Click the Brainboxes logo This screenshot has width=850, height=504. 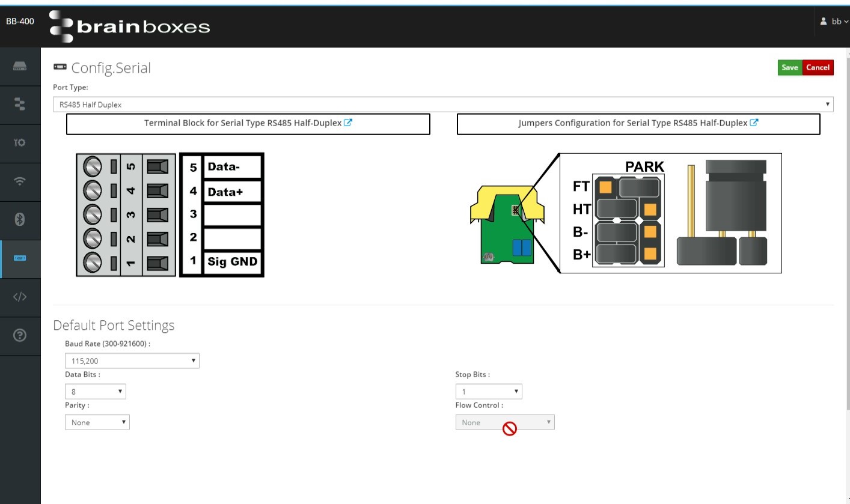coord(130,26)
